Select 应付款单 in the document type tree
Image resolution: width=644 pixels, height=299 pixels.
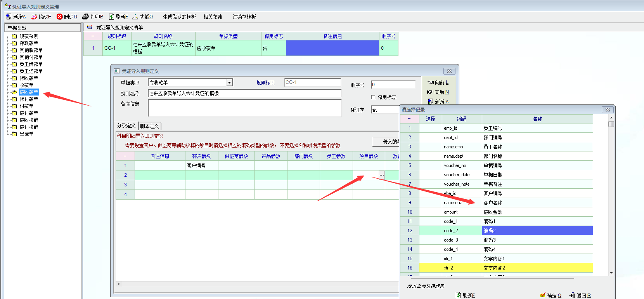point(29,113)
